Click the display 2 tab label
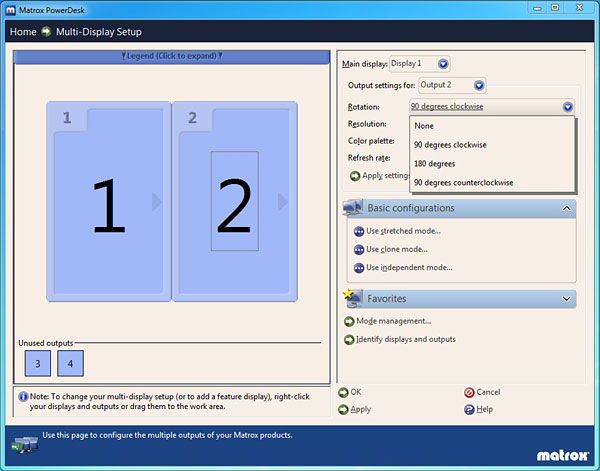 point(192,118)
